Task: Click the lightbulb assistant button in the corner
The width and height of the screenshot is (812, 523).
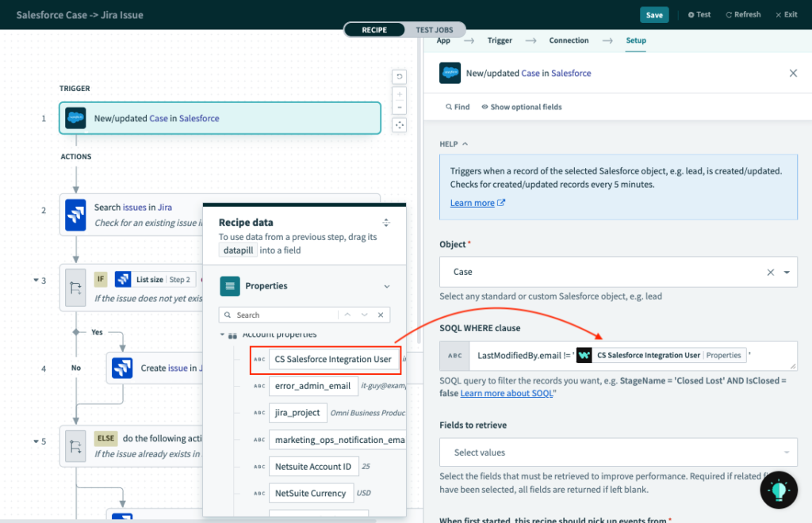Action: pos(778,491)
